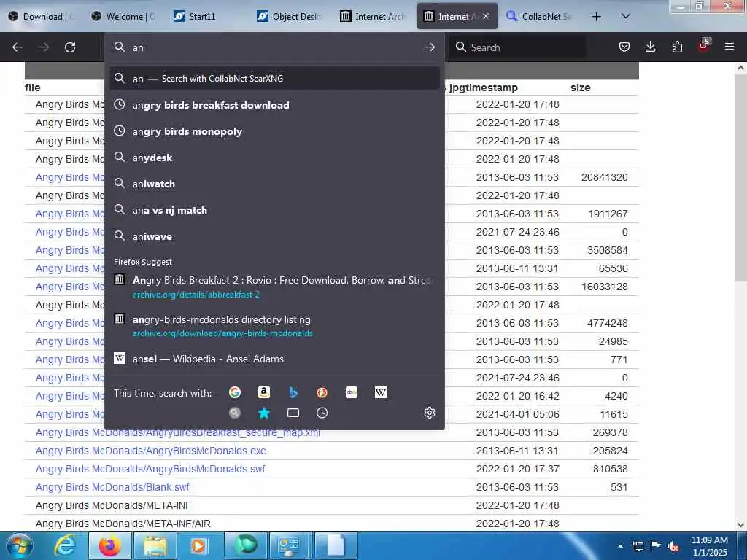This screenshot has height=560, width=747.
Task: Click the Search box in the toolbar
Action: (x=517, y=47)
